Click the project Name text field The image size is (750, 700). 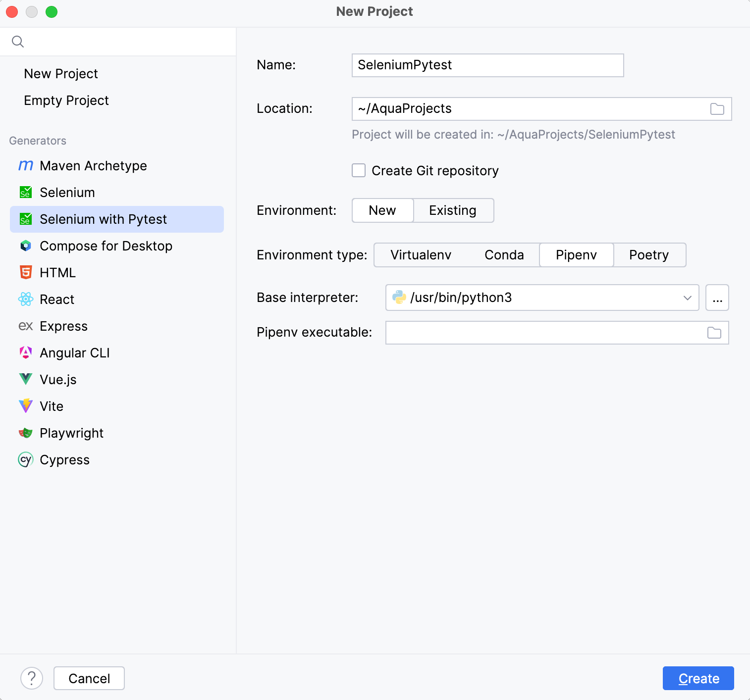487,65
